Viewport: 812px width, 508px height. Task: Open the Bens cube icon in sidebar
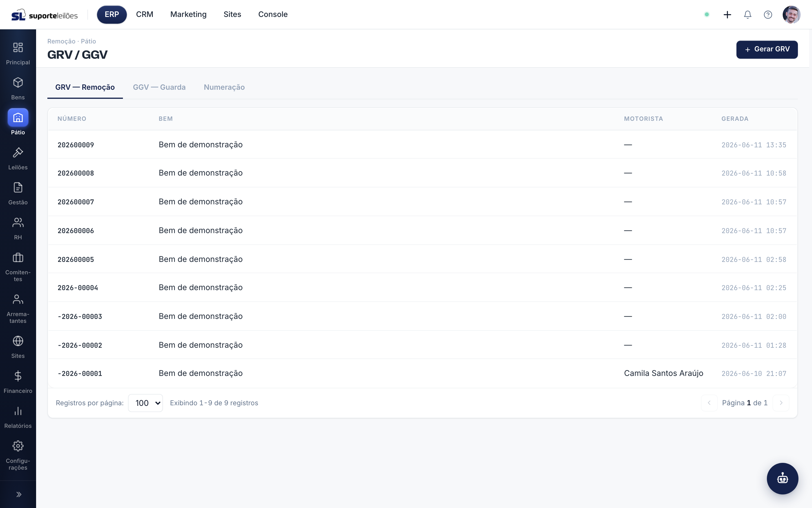(18, 82)
